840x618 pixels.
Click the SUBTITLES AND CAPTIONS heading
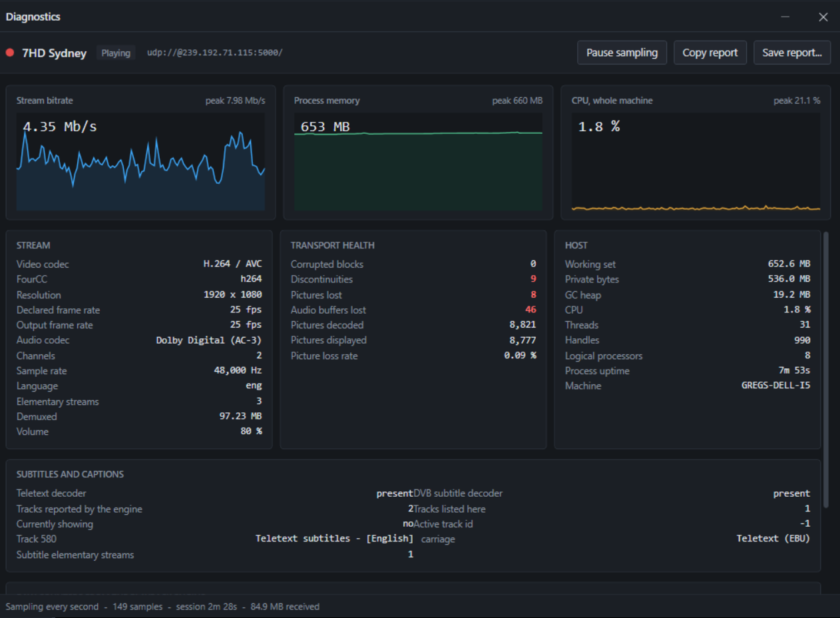(70, 475)
